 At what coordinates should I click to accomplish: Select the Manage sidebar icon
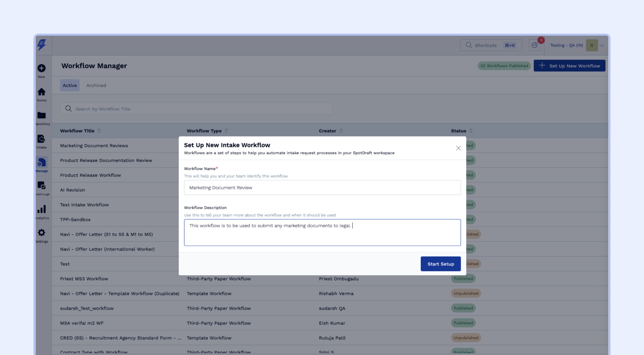click(42, 163)
